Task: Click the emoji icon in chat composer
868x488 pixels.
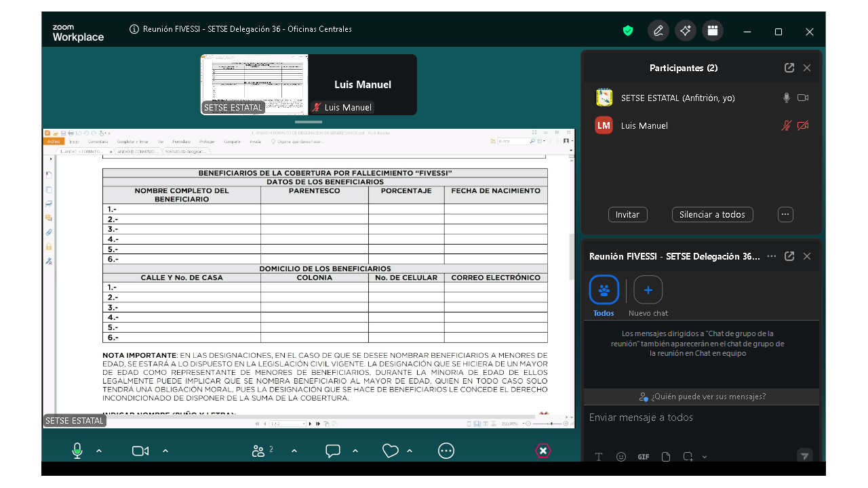Action: tap(621, 457)
